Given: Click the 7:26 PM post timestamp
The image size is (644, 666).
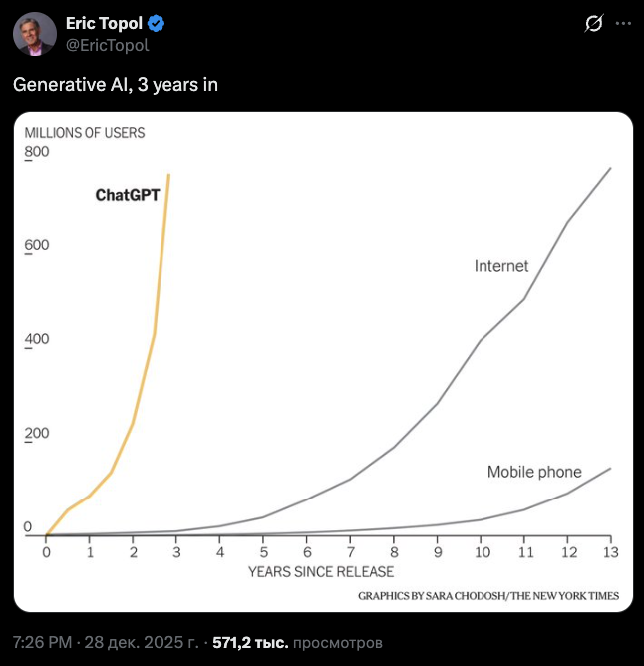Looking at the screenshot, I should (x=40, y=643).
